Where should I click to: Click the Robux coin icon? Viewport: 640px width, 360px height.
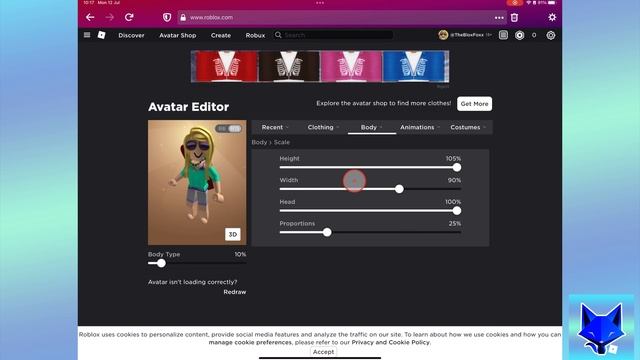click(519, 35)
